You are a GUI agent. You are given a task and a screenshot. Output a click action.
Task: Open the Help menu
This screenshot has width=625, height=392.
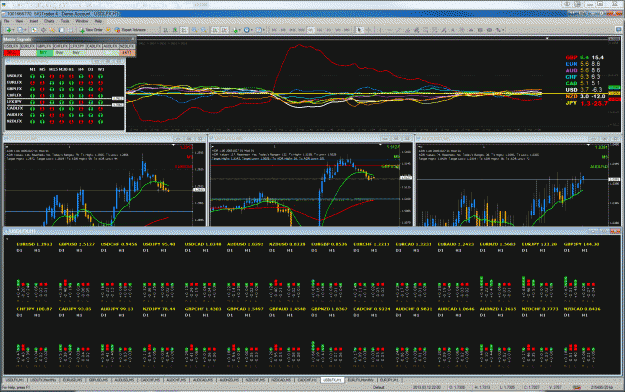click(x=98, y=21)
